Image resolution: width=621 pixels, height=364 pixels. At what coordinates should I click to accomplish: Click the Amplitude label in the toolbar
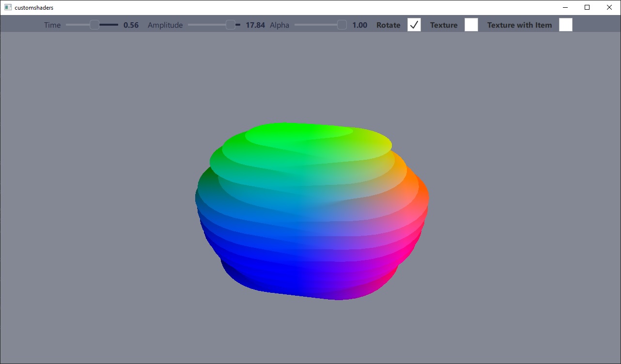coord(165,25)
